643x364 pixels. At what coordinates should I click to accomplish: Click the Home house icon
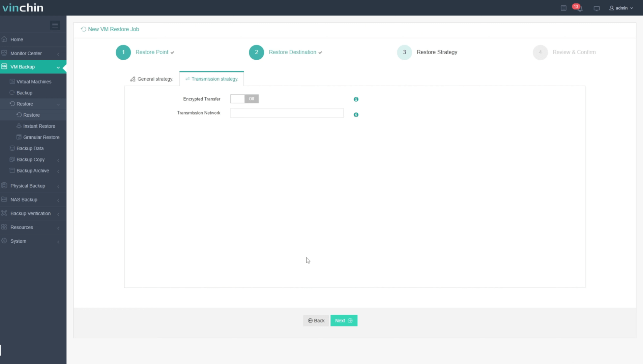(4, 39)
